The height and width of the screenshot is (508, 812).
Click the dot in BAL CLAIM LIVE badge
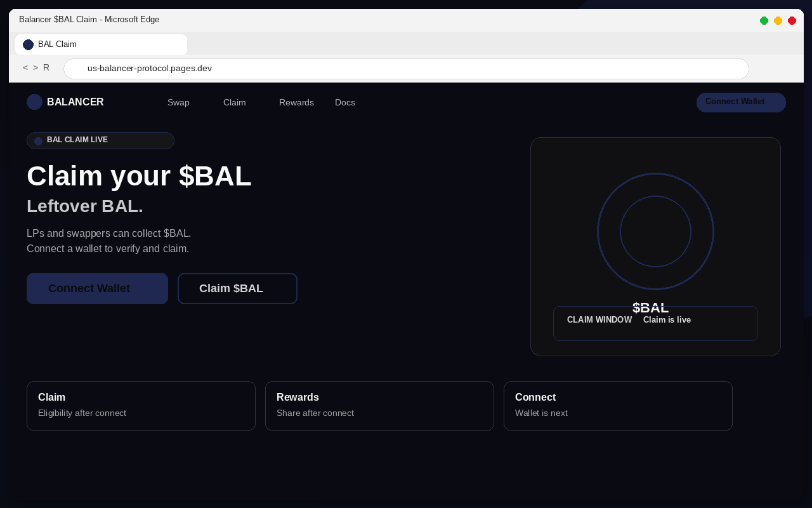[38, 141]
